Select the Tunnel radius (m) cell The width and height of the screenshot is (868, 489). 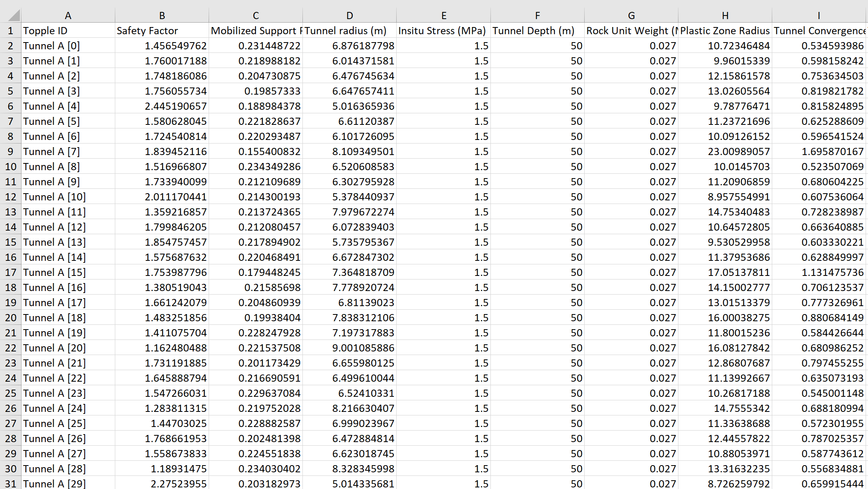pos(349,31)
